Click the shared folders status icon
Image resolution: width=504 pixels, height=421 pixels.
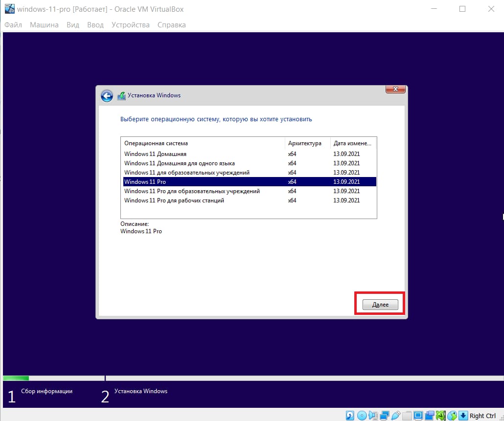click(x=407, y=416)
